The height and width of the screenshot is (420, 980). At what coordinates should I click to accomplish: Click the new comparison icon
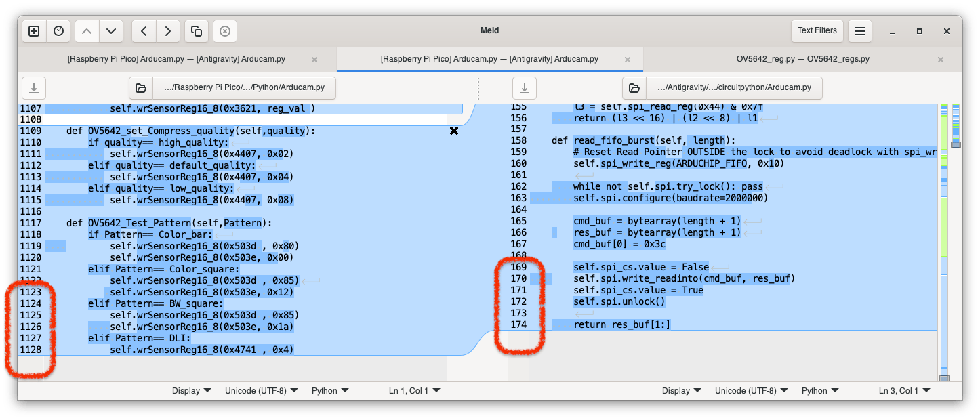click(x=34, y=31)
